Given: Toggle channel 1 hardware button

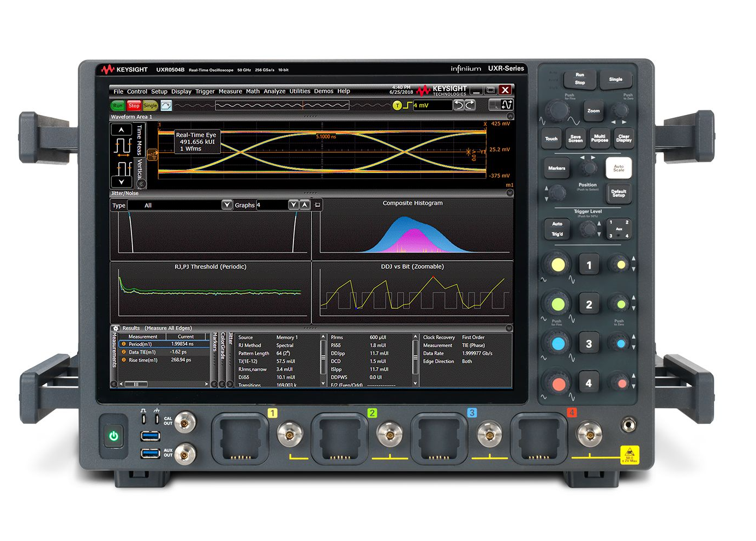Looking at the screenshot, I should 589,266.
